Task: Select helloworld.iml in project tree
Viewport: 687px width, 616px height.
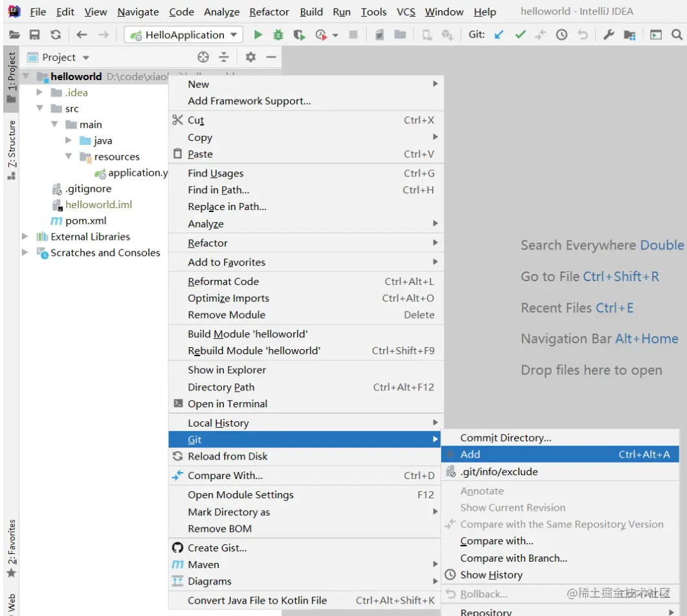Action: coord(98,204)
